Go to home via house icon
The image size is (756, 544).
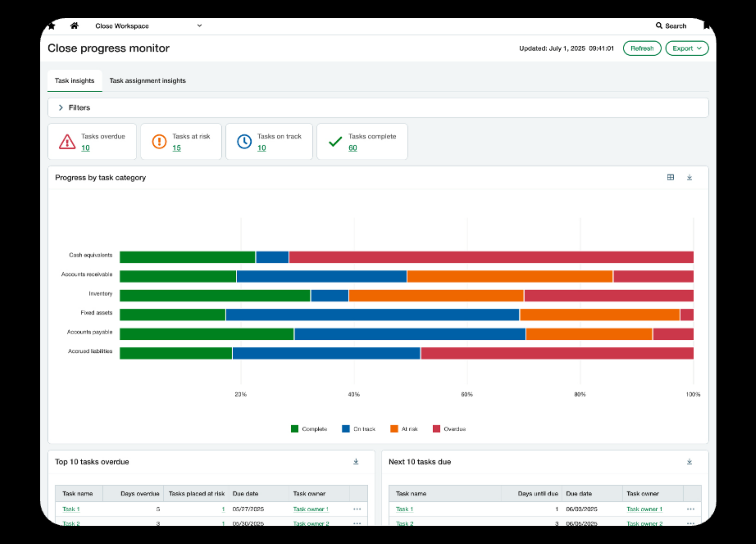(x=74, y=26)
